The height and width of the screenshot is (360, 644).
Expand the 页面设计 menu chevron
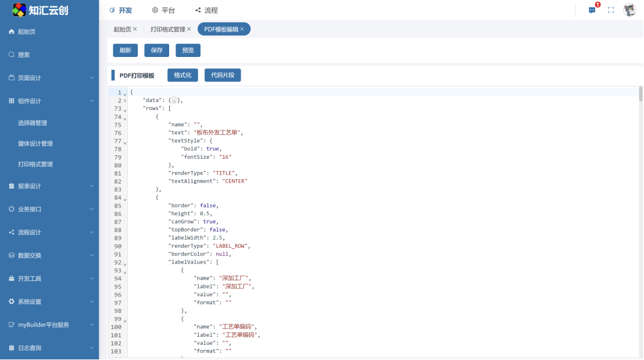pos(92,78)
